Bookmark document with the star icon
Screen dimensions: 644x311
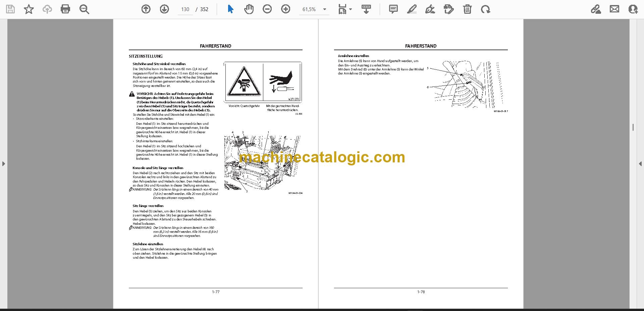(29, 9)
